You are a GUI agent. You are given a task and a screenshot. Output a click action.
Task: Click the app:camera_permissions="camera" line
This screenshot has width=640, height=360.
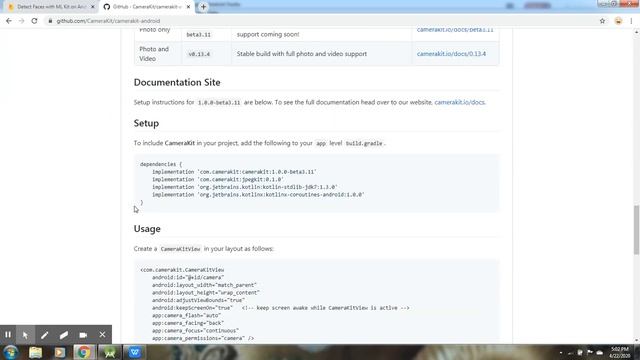[x=203, y=338]
